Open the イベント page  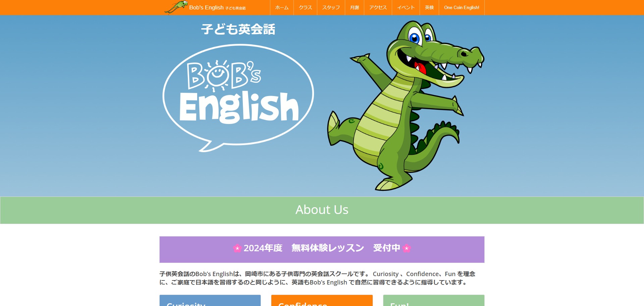[x=406, y=7]
